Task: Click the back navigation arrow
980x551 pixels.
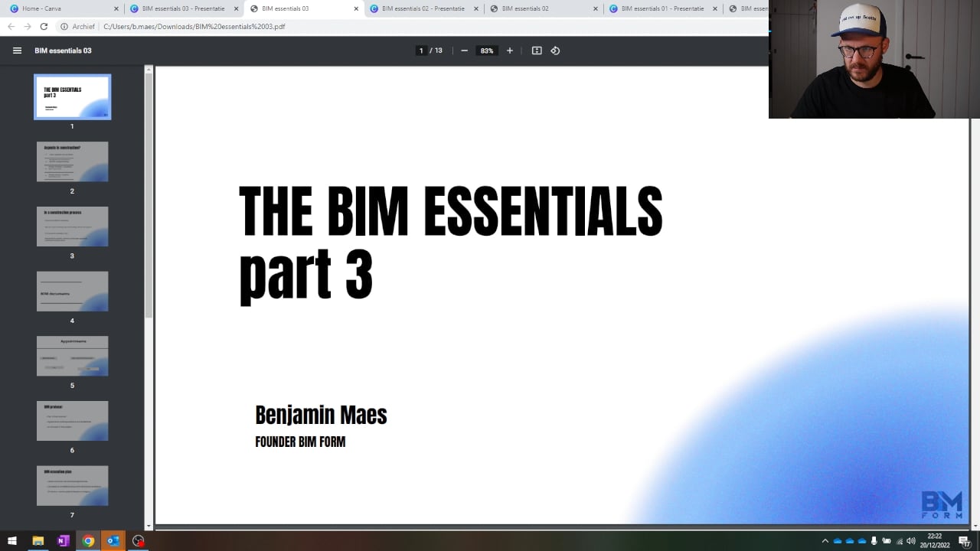Action: [x=11, y=25]
